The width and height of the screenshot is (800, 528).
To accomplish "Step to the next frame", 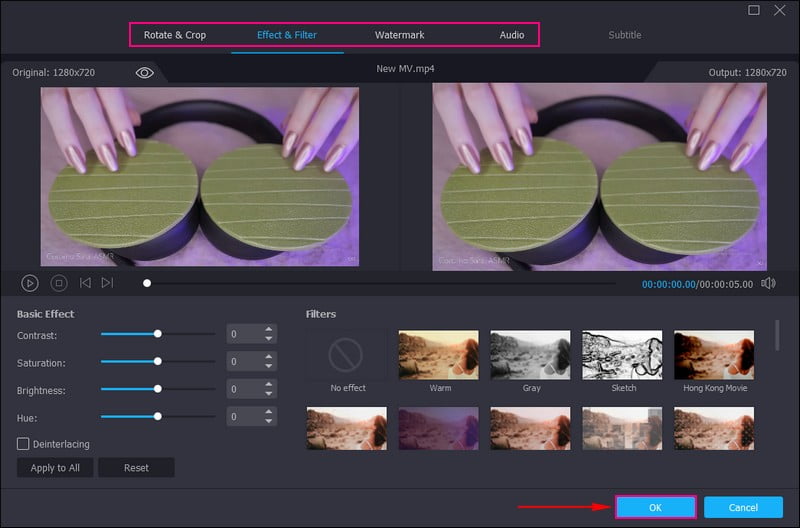I will point(107,283).
